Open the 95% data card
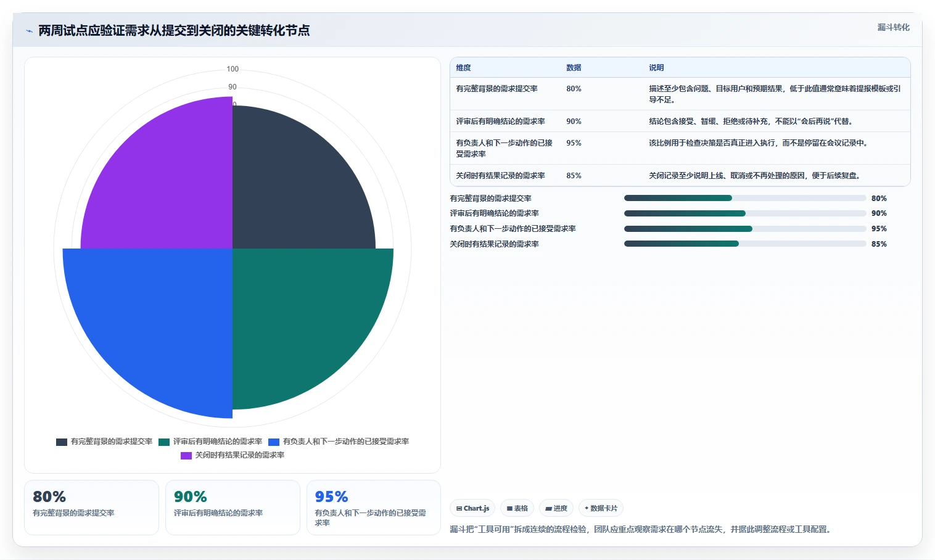Screen dimensions: 935x560 click(x=374, y=508)
